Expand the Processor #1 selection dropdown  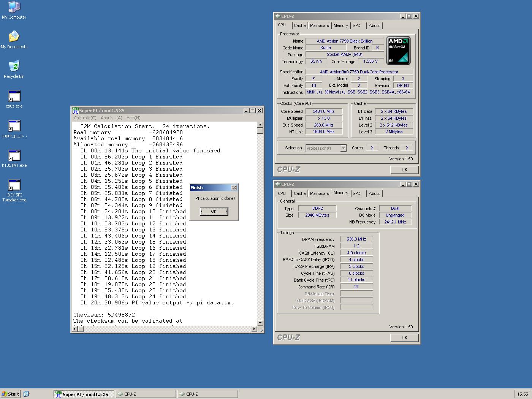(343, 148)
